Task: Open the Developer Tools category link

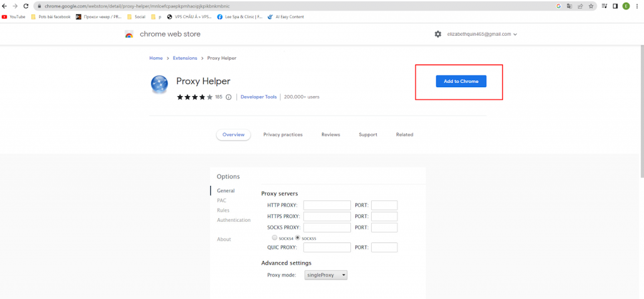Action: (x=258, y=97)
